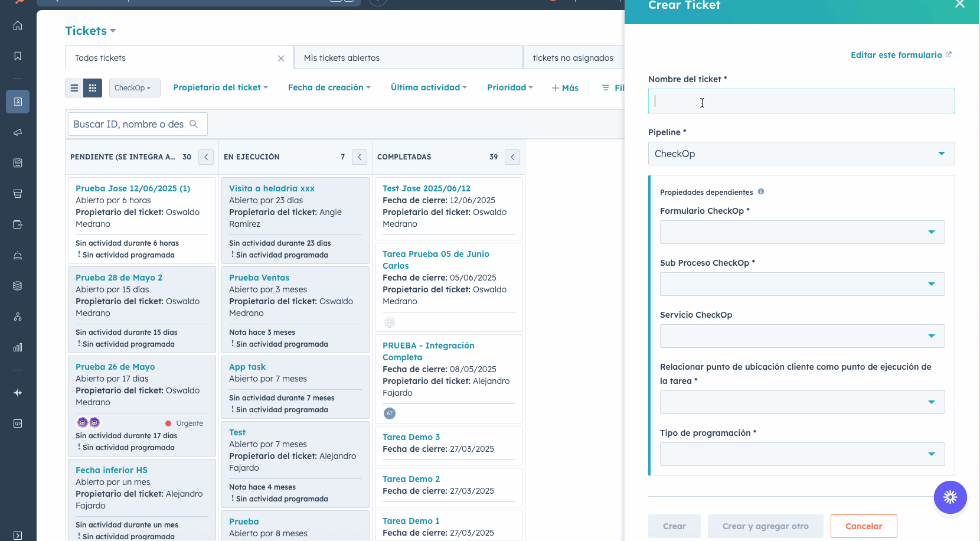
Task: Open Última actividad filter
Action: [x=429, y=87]
